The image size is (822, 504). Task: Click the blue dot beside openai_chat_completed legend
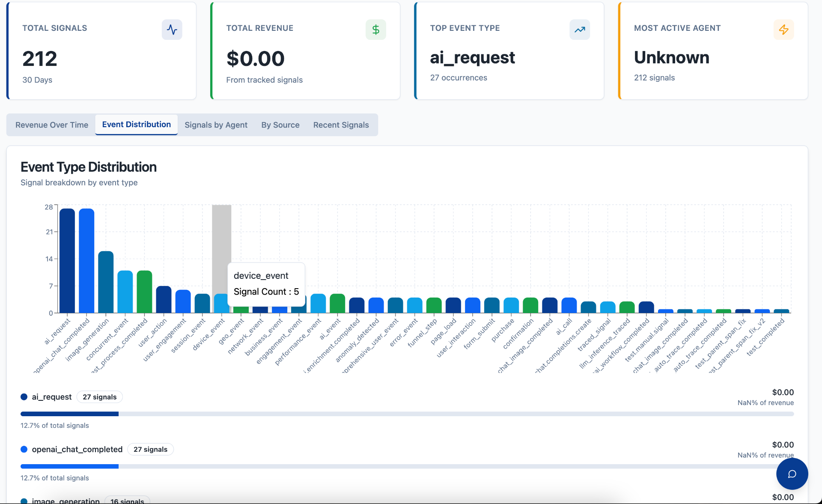pos(24,449)
